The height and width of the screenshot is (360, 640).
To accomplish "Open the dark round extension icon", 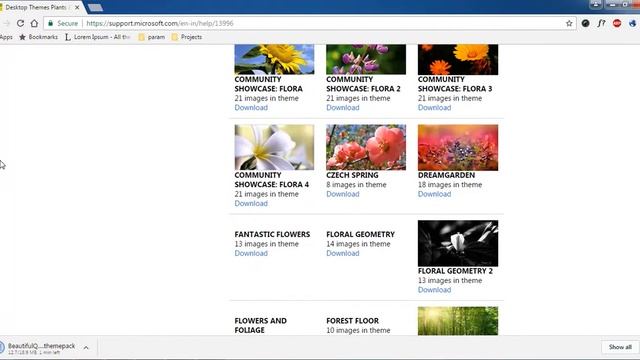I will (585, 23).
